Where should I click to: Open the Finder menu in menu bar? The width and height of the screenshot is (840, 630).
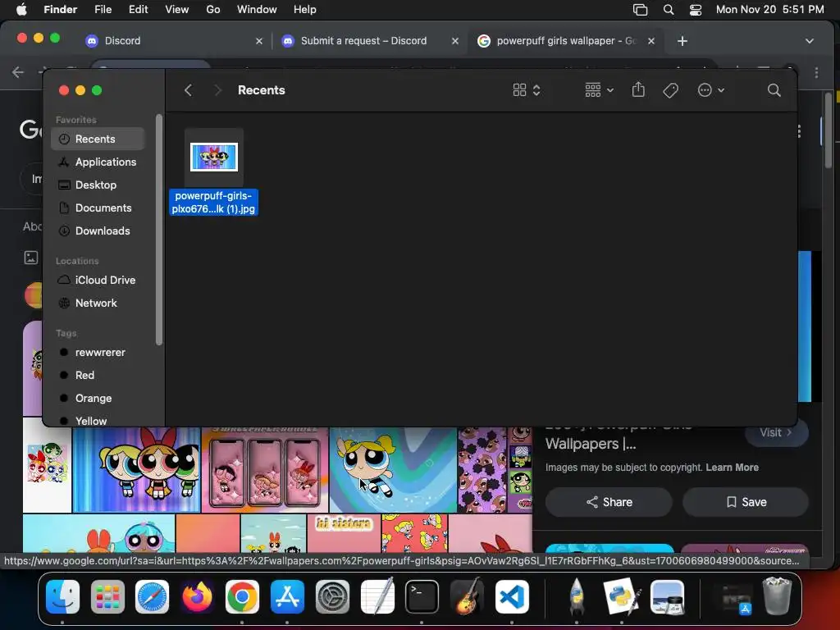pyautogui.click(x=60, y=10)
